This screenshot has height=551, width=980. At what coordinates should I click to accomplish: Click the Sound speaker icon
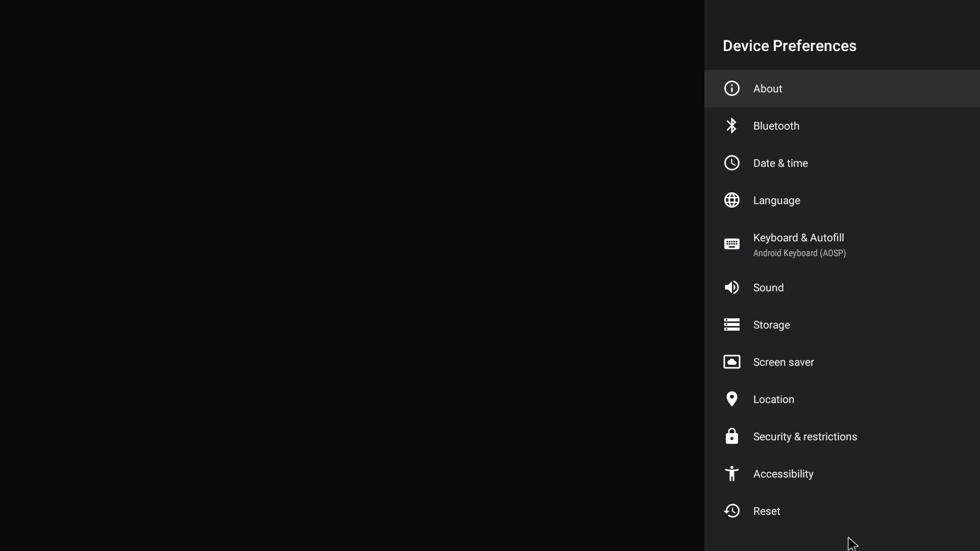point(731,287)
